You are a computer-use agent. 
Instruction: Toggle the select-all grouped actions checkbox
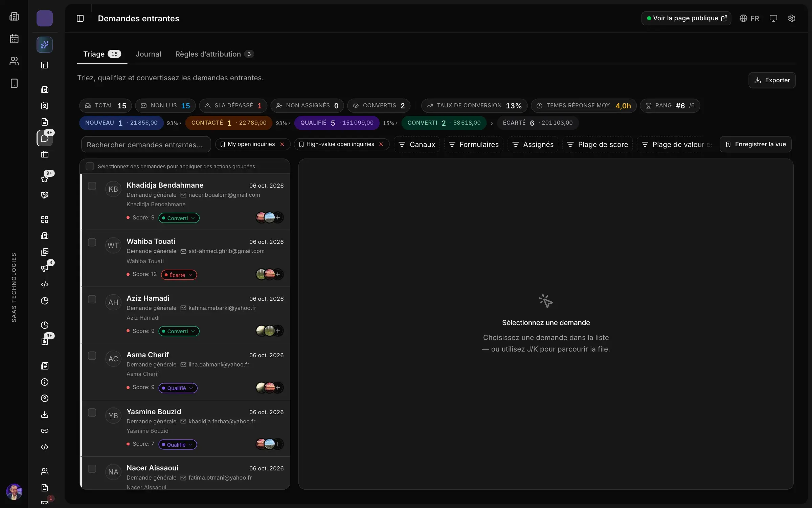[x=90, y=166]
